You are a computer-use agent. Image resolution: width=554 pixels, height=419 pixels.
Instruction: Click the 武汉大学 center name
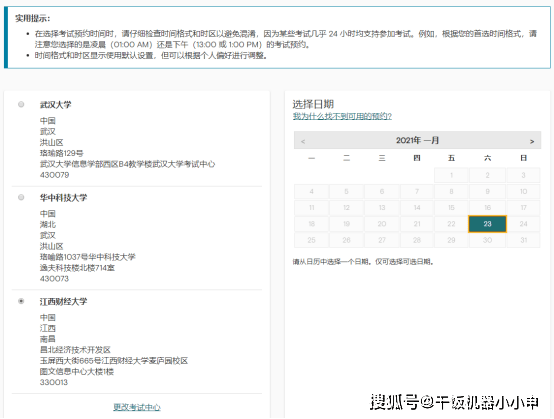[x=55, y=105]
